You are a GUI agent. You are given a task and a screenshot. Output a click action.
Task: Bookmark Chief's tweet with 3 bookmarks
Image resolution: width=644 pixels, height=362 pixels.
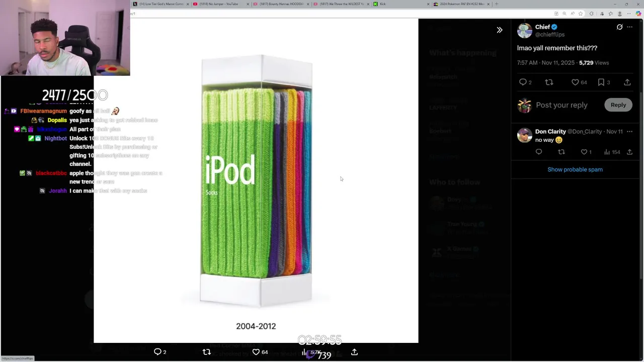604,82
